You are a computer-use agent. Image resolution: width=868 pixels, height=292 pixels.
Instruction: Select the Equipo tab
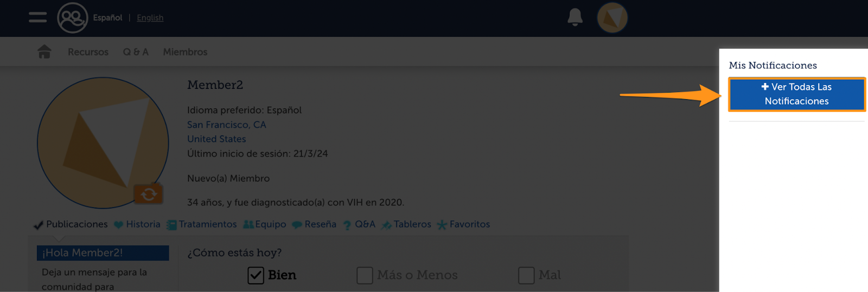tap(265, 224)
